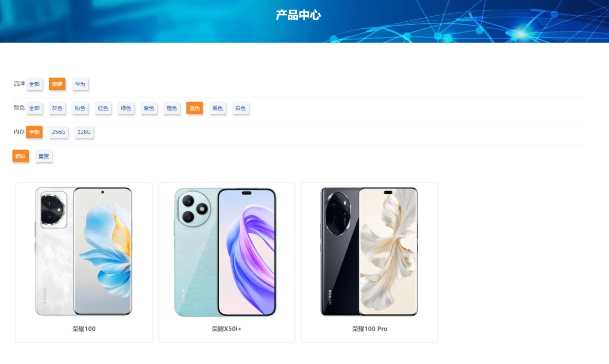This screenshot has height=364, width=609.
Task: Filter by 黑色 color
Action: click(218, 108)
